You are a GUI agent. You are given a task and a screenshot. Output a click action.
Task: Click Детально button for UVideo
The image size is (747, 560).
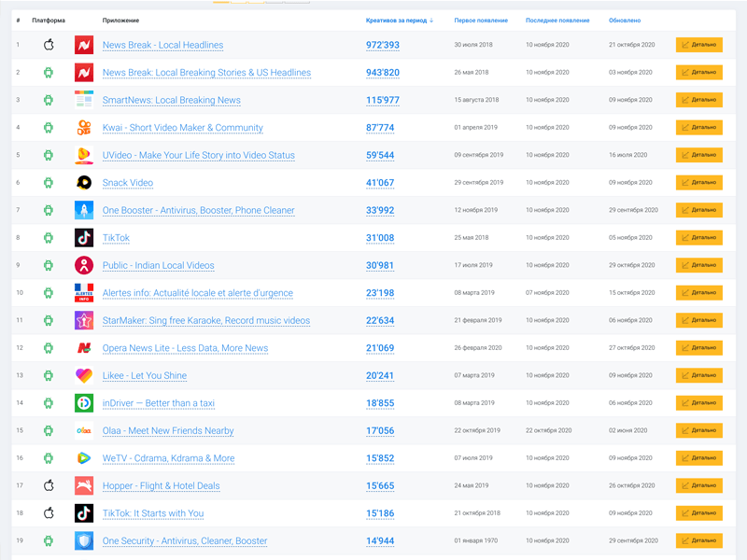click(698, 155)
